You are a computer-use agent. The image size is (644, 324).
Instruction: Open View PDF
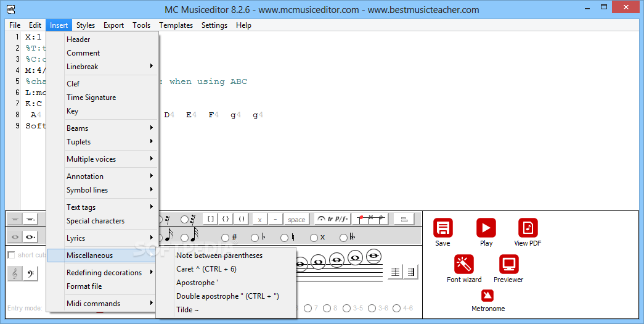pyautogui.click(x=528, y=228)
